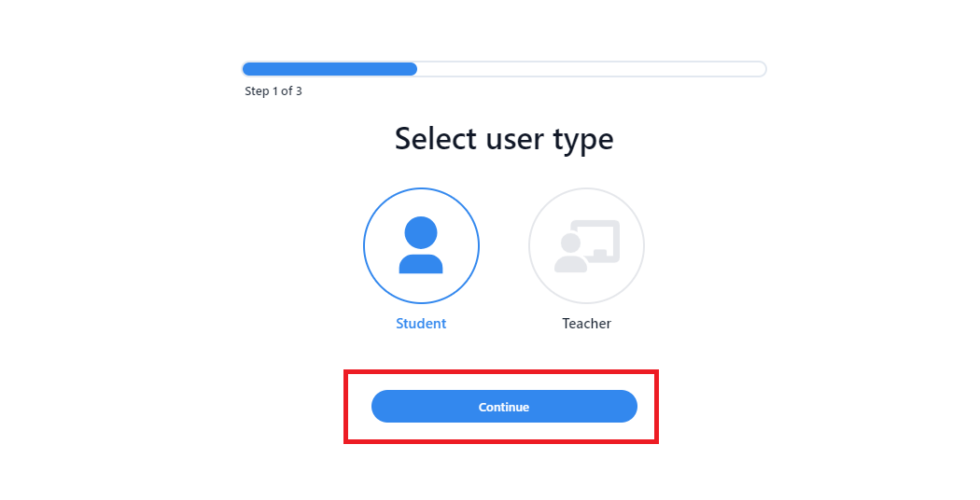The height and width of the screenshot is (500, 980).
Task: Click the blue person silhouette
Action: 421,245
